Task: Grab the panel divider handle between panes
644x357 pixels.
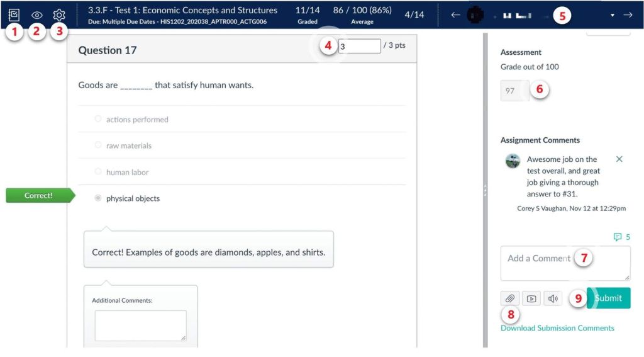Action: click(x=485, y=190)
